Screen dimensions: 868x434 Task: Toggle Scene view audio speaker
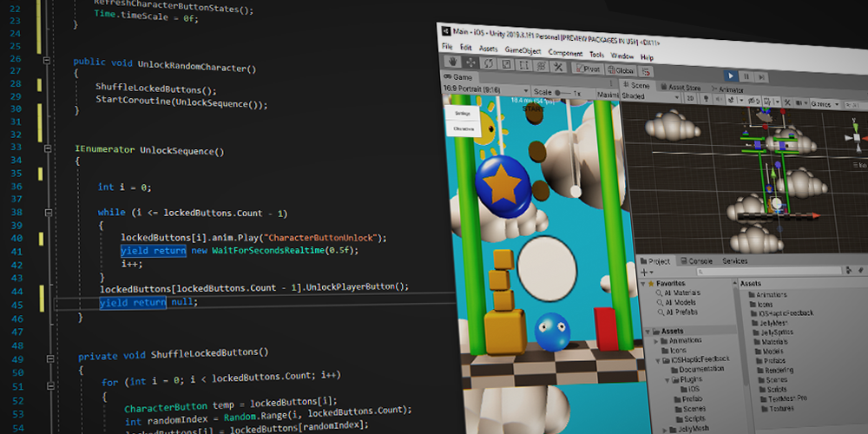pyautogui.click(x=719, y=99)
